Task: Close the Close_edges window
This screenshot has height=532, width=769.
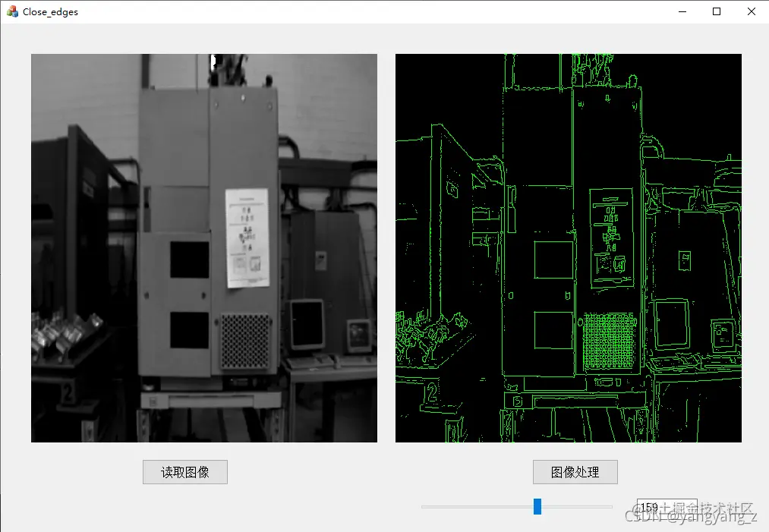Action: pos(751,11)
